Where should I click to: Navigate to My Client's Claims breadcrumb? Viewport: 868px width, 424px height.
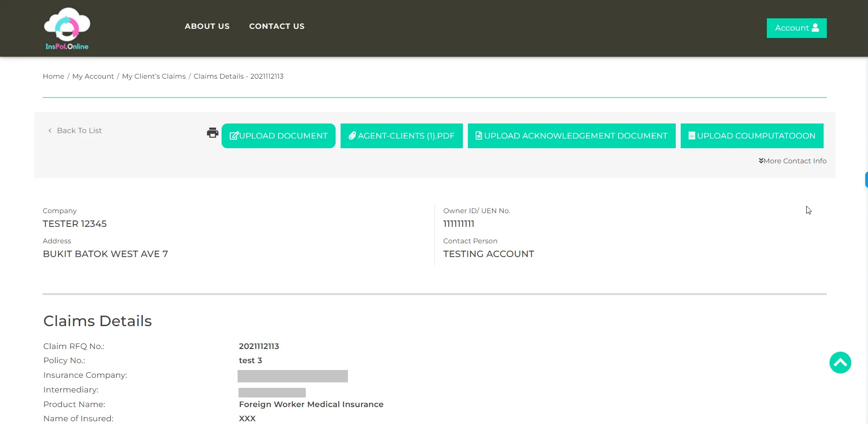click(x=154, y=76)
